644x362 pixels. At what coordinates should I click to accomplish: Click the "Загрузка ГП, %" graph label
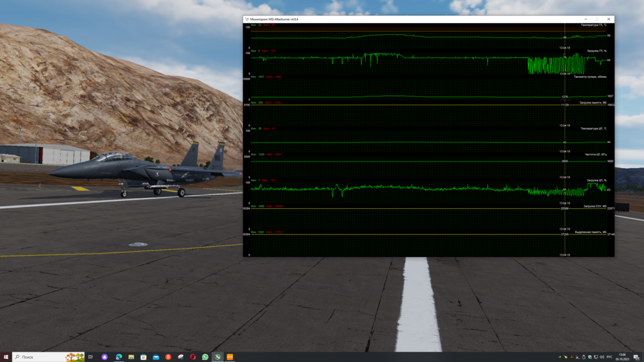[x=596, y=51]
